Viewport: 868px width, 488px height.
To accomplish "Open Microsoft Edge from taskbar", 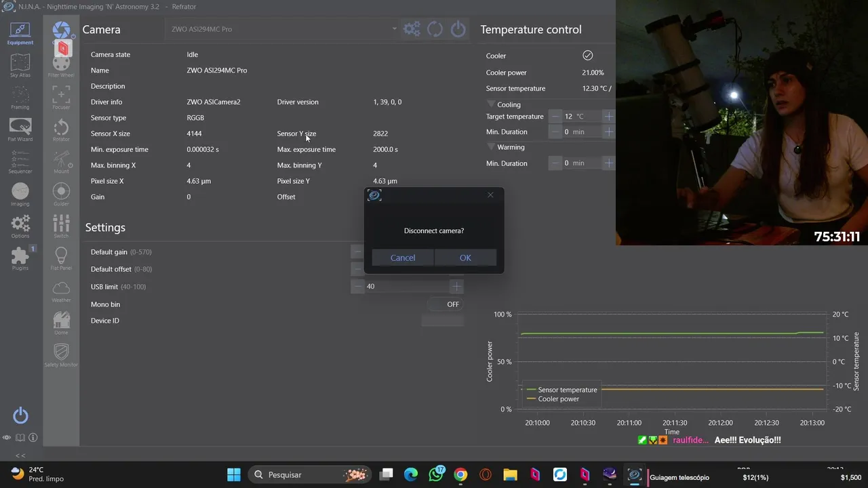I will (411, 474).
